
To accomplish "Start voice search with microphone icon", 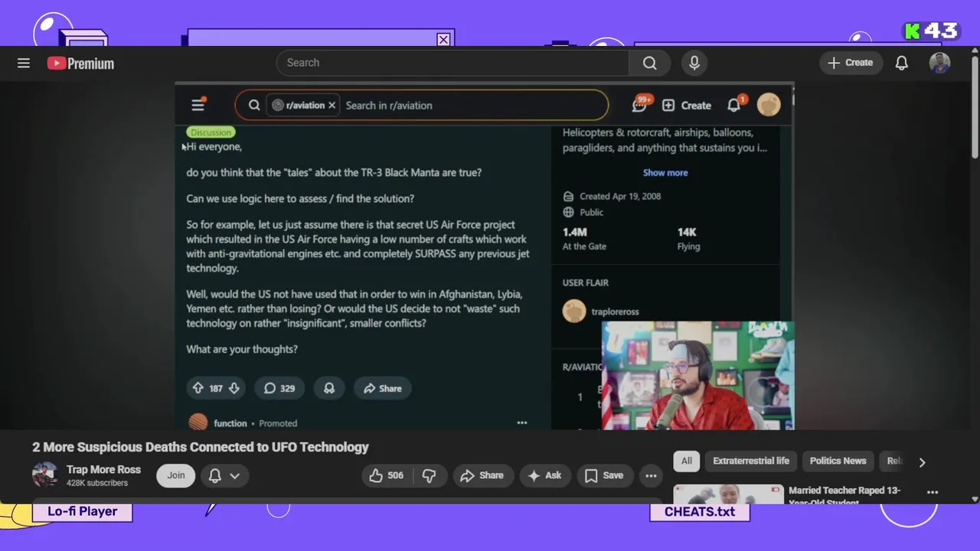I will [x=694, y=63].
